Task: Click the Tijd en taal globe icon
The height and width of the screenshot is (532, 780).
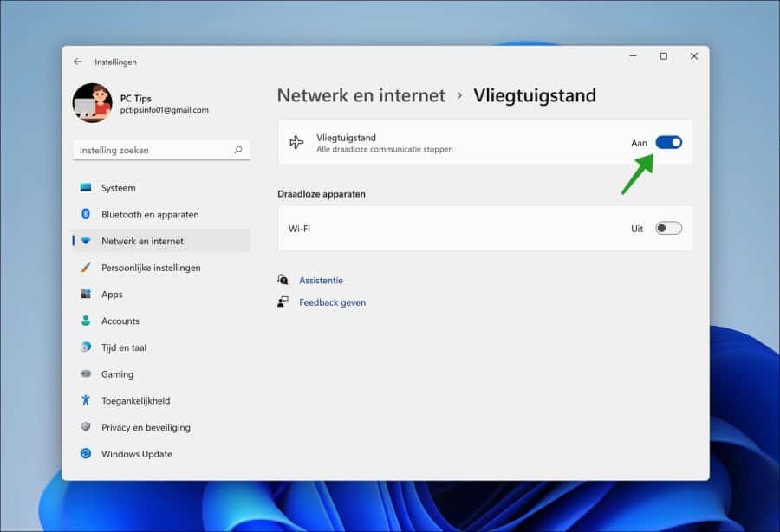Action: click(86, 347)
